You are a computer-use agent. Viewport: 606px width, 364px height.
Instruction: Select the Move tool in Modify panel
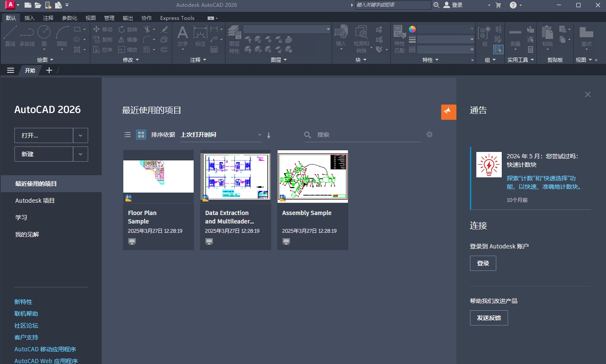pos(103,29)
